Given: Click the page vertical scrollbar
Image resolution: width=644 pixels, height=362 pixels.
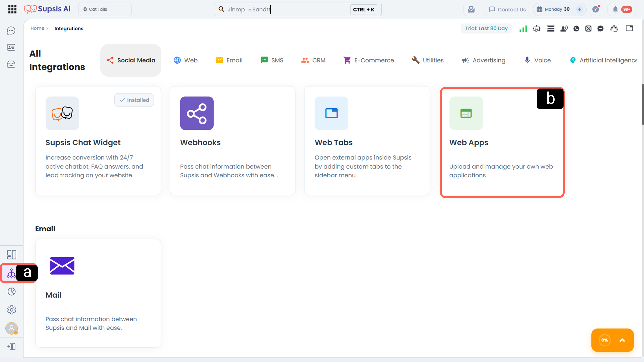Looking at the screenshot, I should (643, 104).
